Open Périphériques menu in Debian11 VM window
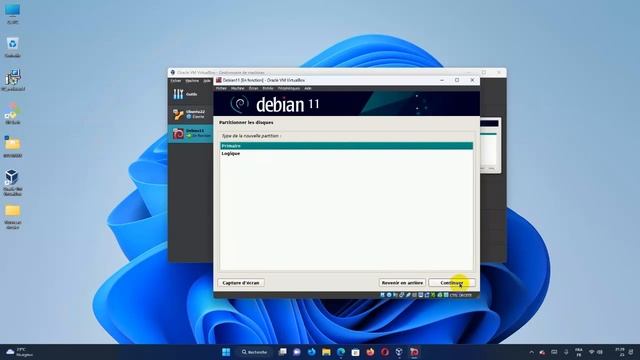 coord(289,88)
